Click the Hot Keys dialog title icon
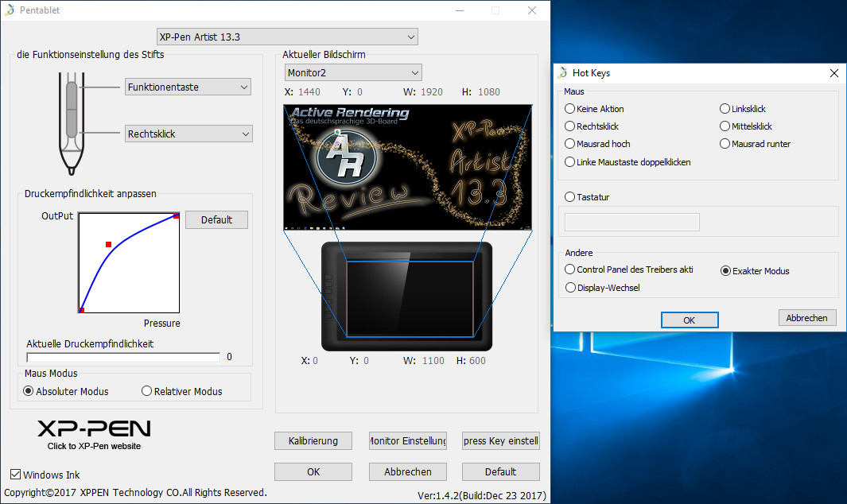Image resolution: width=847 pixels, height=504 pixels. [563, 72]
